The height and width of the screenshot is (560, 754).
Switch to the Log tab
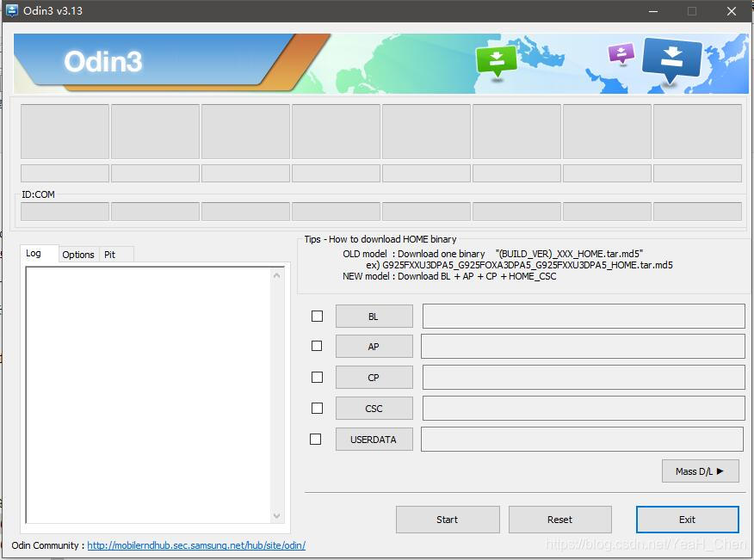tap(39, 253)
